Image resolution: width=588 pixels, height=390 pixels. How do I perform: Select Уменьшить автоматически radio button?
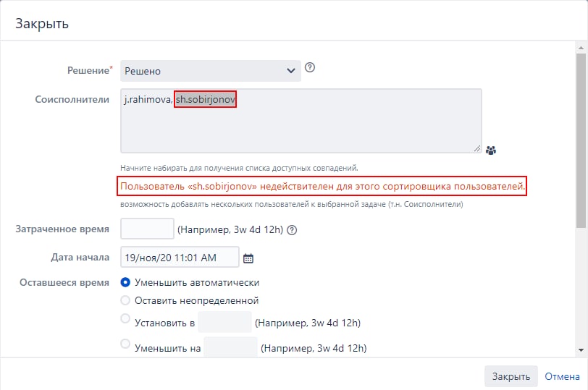tap(125, 282)
